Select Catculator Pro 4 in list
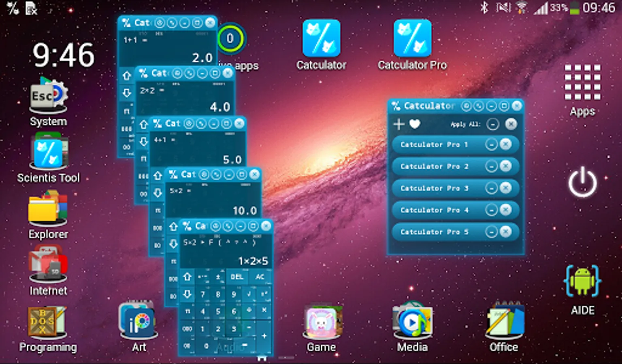Image resolution: width=622 pixels, height=364 pixels. tap(455, 210)
